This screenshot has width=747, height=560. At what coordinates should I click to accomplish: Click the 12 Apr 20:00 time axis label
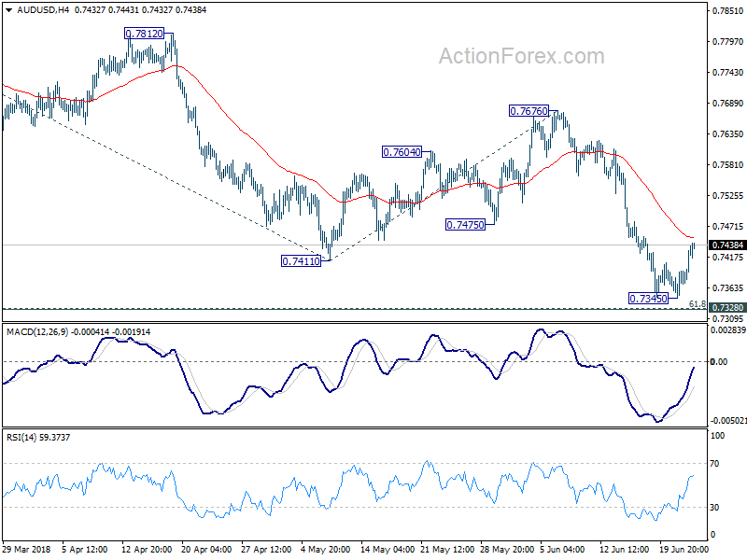tap(147, 550)
